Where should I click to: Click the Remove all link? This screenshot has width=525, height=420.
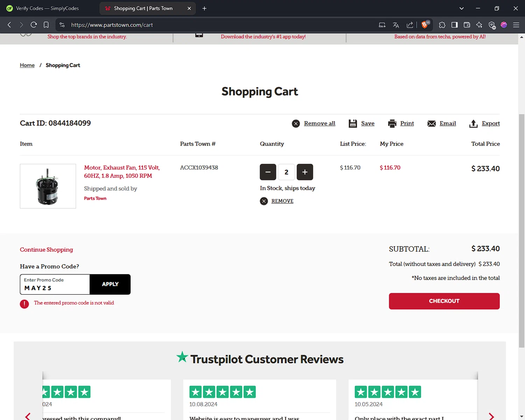pyautogui.click(x=320, y=124)
